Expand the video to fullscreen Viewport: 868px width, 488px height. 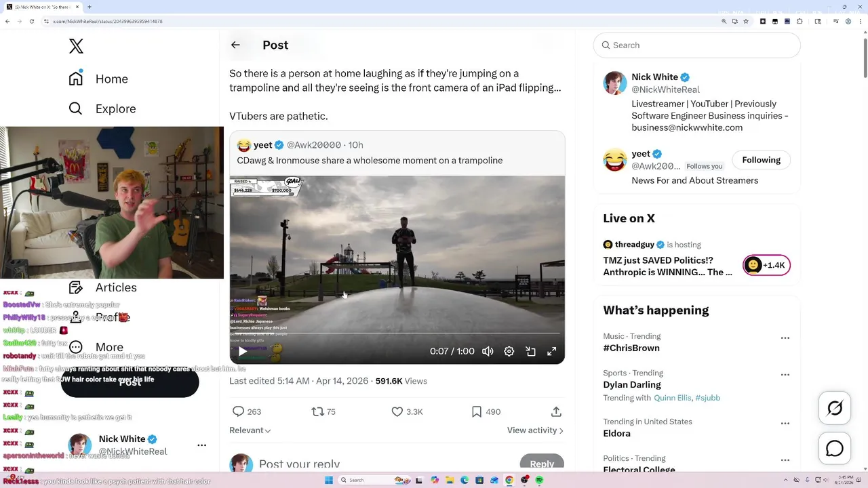tap(552, 351)
